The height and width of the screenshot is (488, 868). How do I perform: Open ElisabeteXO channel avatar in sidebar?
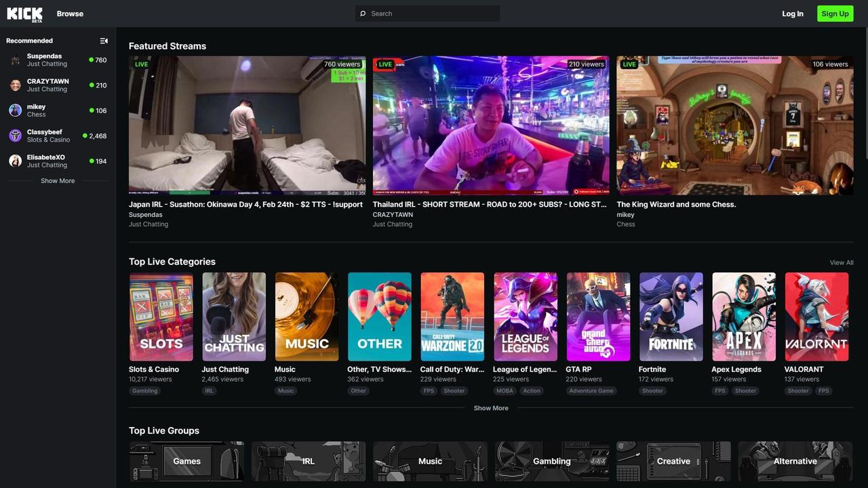(15, 161)
